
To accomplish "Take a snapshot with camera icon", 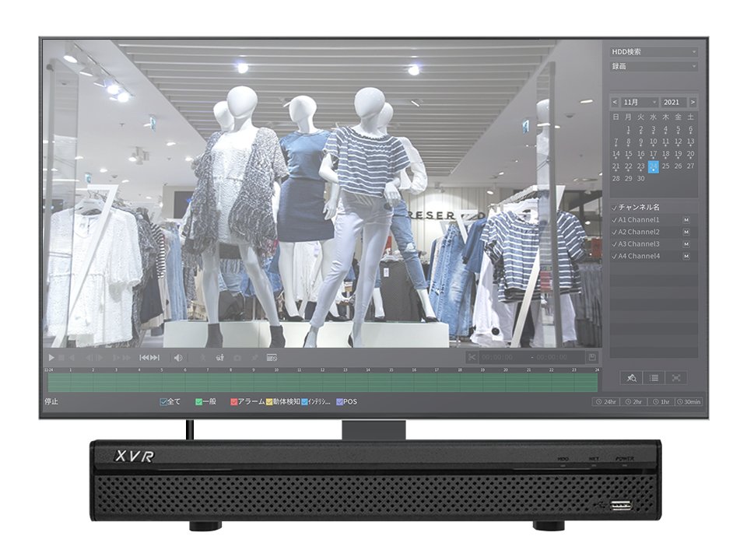I will 237,358.
